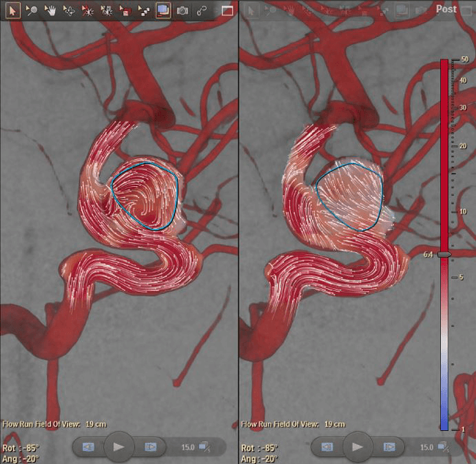The height and width of the screenshot is (464, 476).
Task: Click inside the blue aneurysm contour on left
Action: tap(146, 194)
